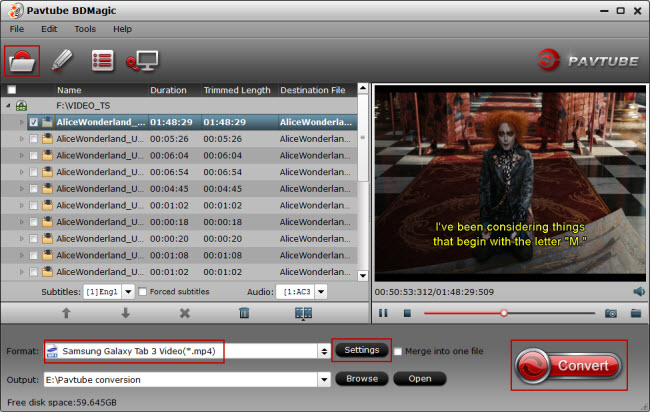Open the Tools menu
The width and height of the screenshot is (650, 412).
tap(85, 29)
